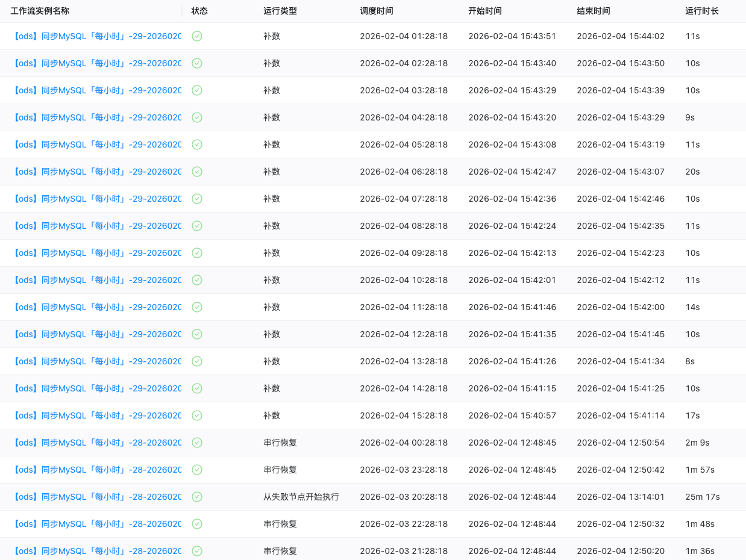
Task: Open instance link ending at 2026-02-04 15:44:02
Action: point(97,36)
